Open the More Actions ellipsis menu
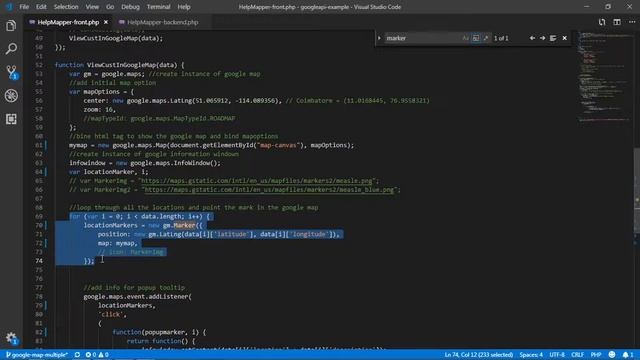Viewport: 640px width, 360px height. pyautogui.click(x=632, y=22)
